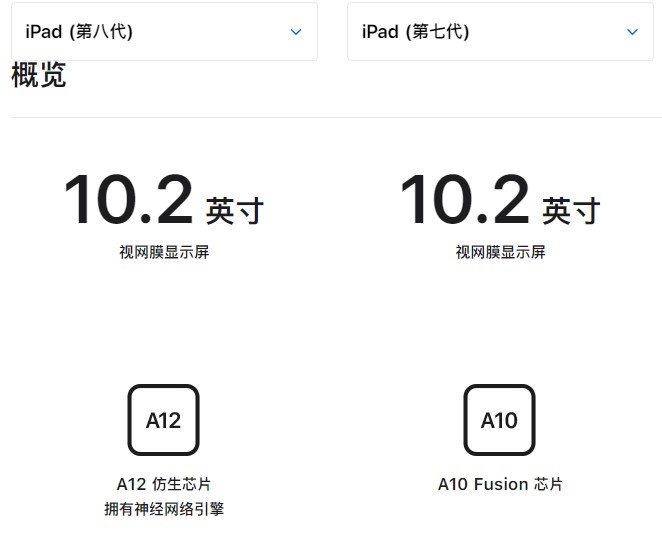
Task: Click the 拥有神经网络引擎 text
Action: (x=164, y=509)
